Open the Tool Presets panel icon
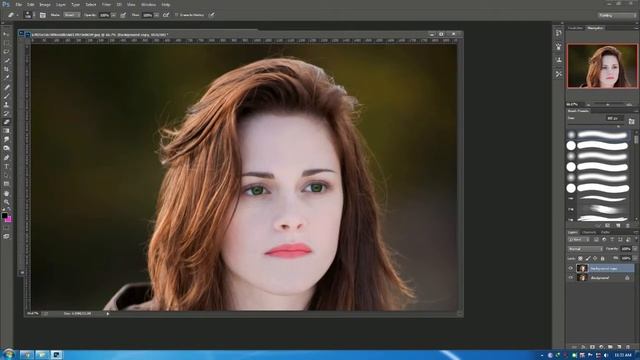 pyautogui.click(x=558, y=74)
